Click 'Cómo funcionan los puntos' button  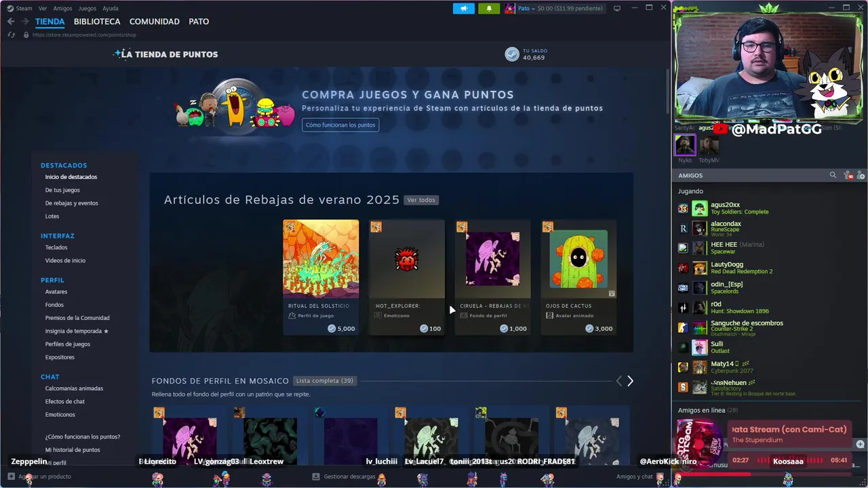340,125
